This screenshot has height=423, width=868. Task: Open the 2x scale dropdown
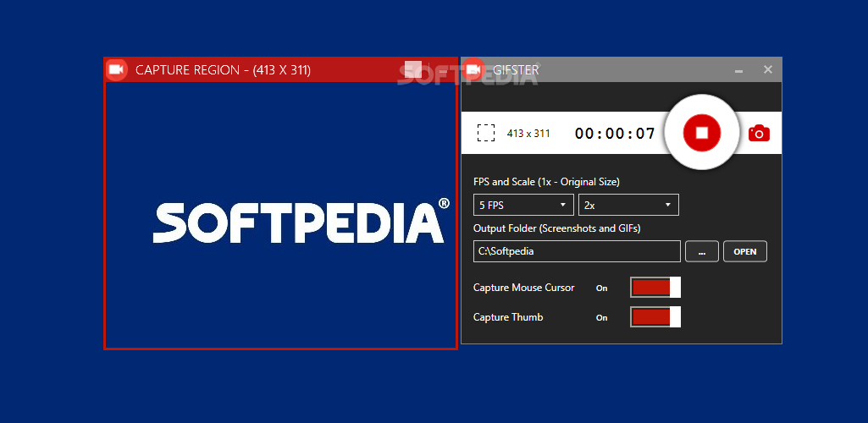[628, 205]
